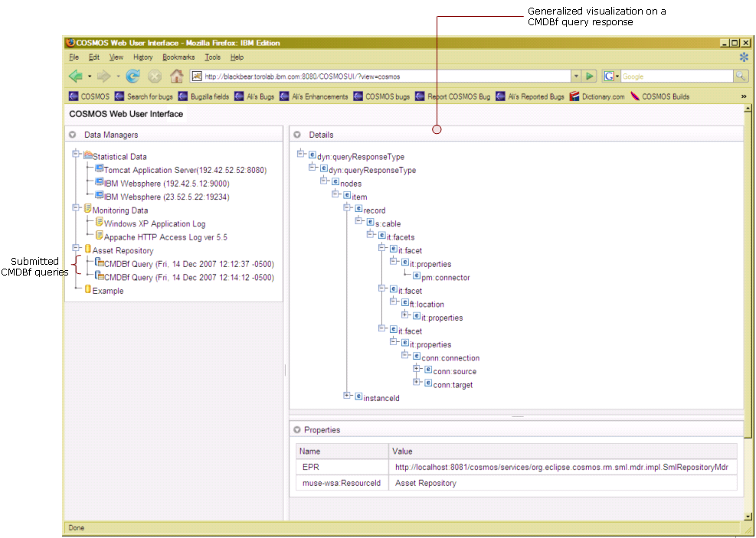The height and width of the screenshot is (538, 756).
Task: Open the Back button history dropdown arrow
Action: point(90,77)
